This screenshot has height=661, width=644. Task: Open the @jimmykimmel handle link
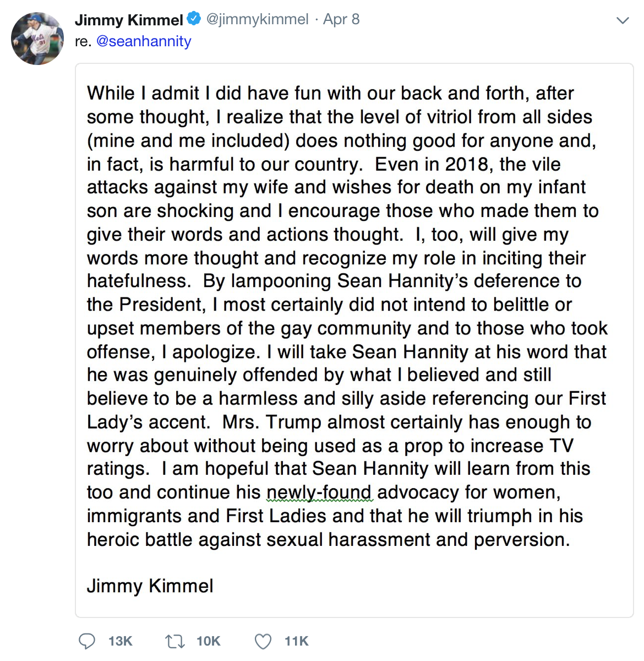pyautogui.click(x=257, y=19)
